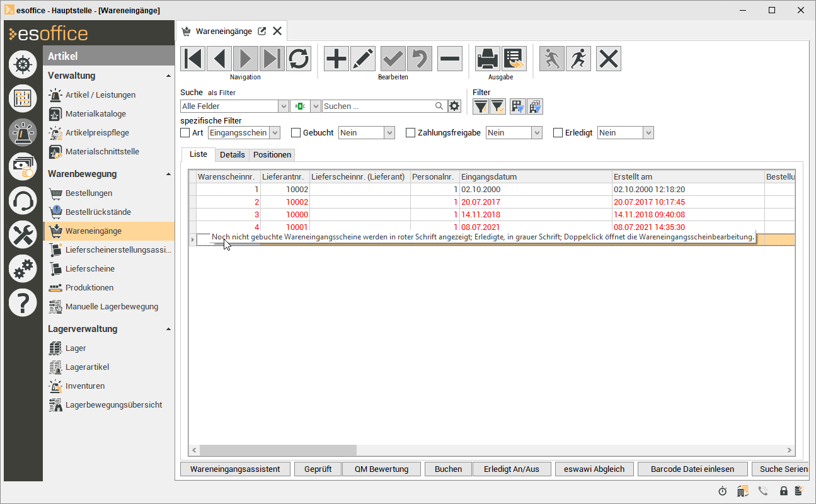Click the dark running figure toolbar icon

point(578,59)
